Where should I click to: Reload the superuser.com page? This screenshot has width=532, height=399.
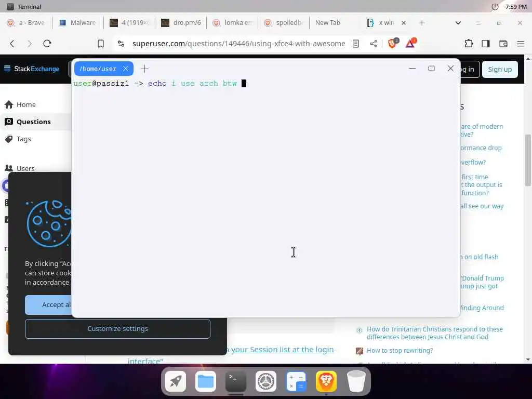47,44
